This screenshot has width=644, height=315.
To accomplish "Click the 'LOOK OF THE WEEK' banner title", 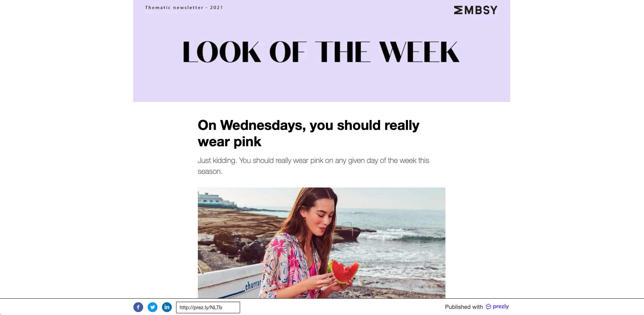I will coord(321,52).
